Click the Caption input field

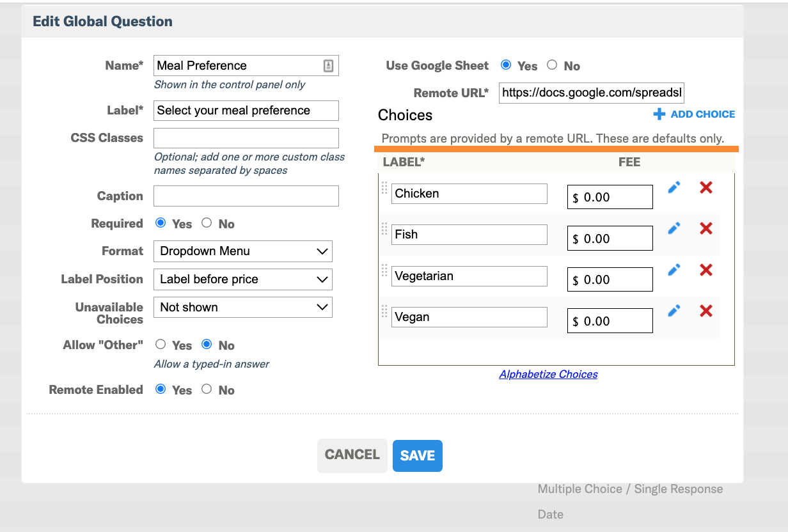point(246,196)
